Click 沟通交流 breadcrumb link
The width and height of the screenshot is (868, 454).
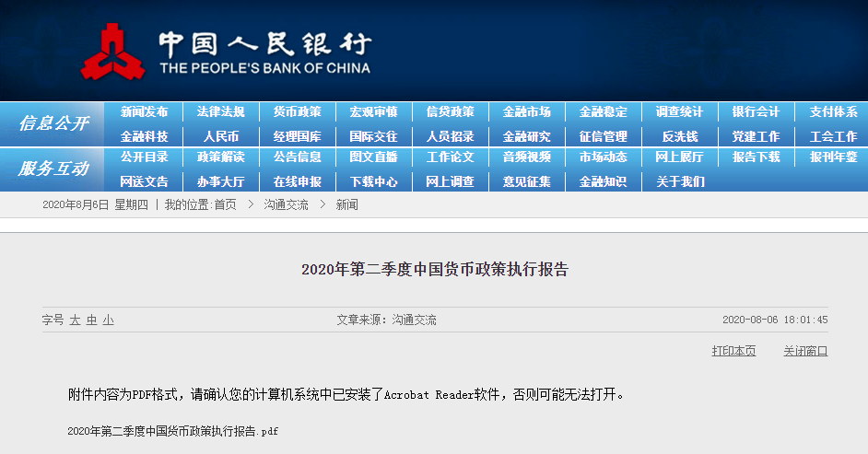(x=287, y=204)
